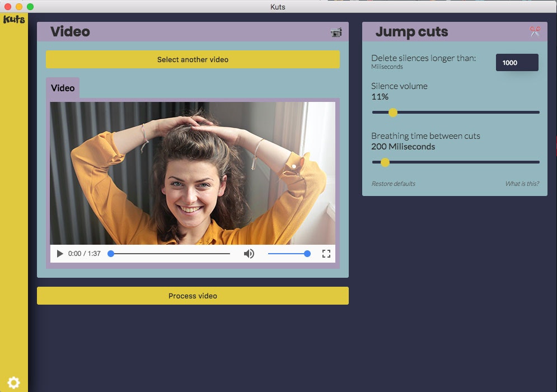Click the green maximize window button
This screenshot has width=557, height=392.
[x=30, y=7]
